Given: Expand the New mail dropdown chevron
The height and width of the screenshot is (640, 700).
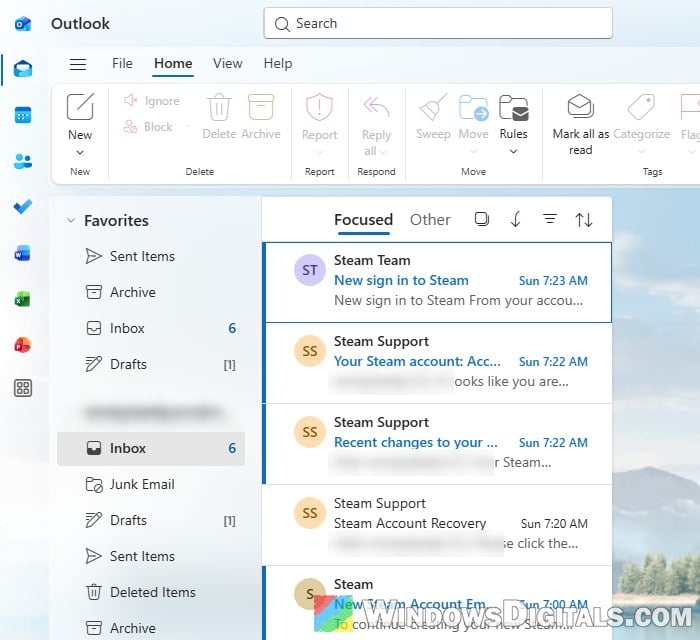Looking at the screenshot, I should coord(80,152).
